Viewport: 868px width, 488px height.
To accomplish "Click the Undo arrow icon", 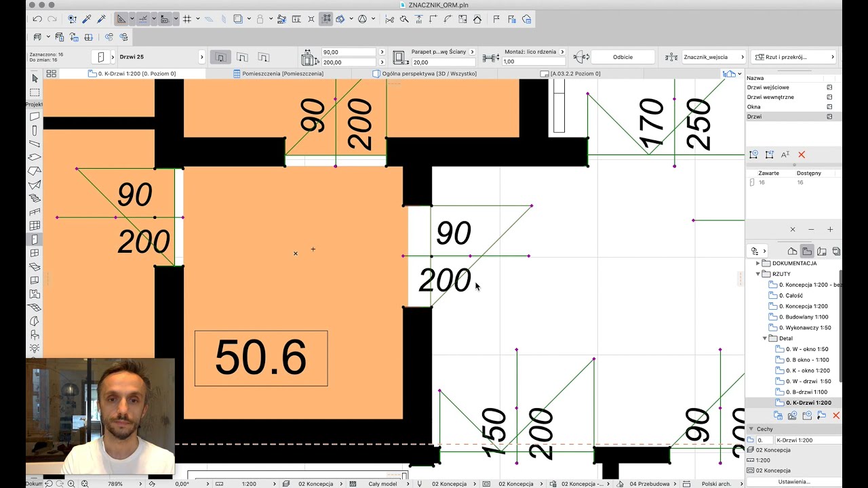I will coord(37,19).
